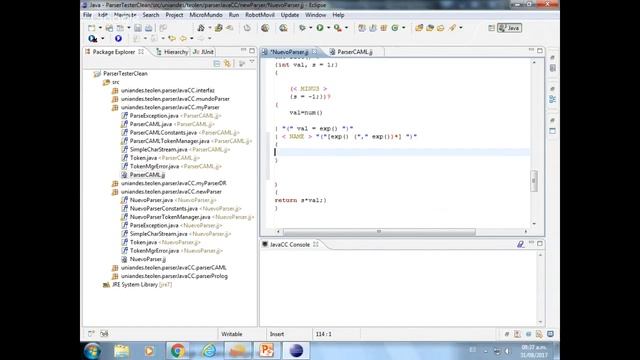The height and width of the screenshot is (360, 640).
Task: Select the Java perspective button
Action: pos(509,28)
